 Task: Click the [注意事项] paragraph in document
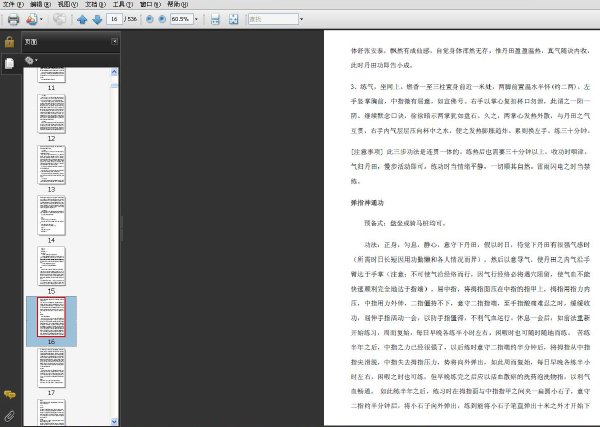[470, 166]
